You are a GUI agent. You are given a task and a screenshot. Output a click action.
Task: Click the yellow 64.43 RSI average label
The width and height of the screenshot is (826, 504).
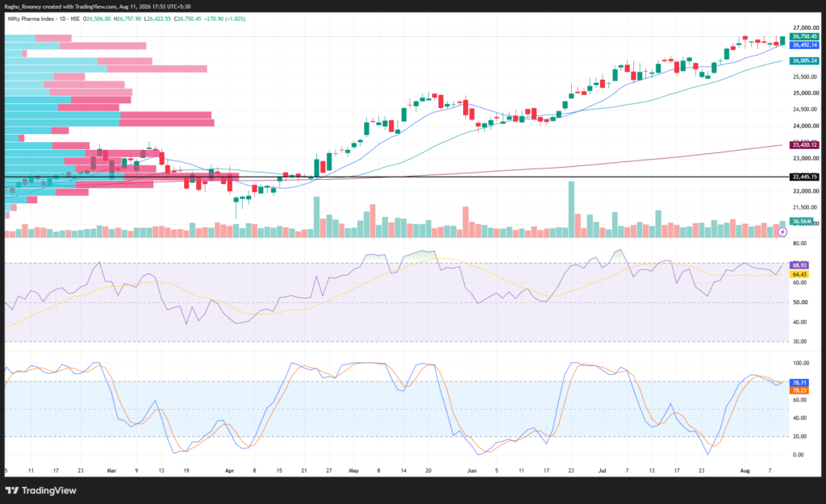coord(799,274)
